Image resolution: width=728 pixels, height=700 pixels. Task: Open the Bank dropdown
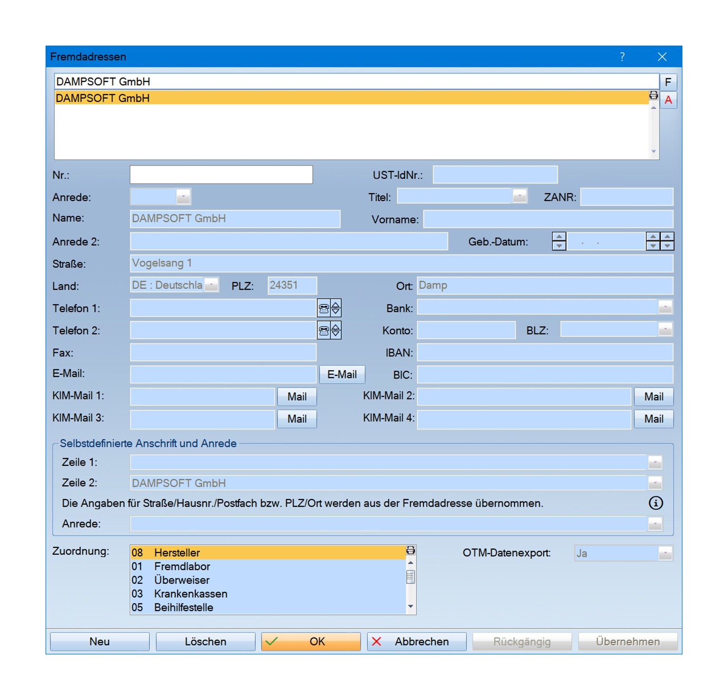click(665, 307)
